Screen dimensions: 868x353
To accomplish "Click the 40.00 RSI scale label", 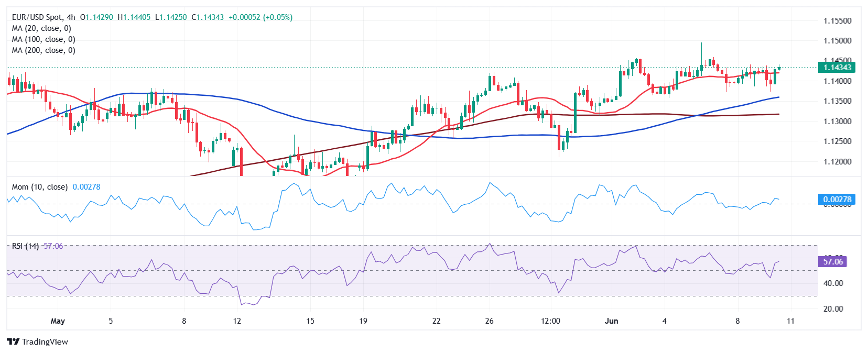I will (833, 283).
